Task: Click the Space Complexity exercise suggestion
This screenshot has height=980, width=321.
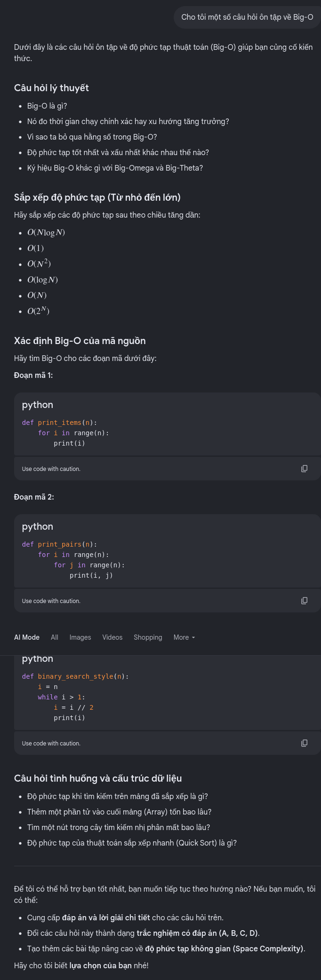Action: coord(225,949)
